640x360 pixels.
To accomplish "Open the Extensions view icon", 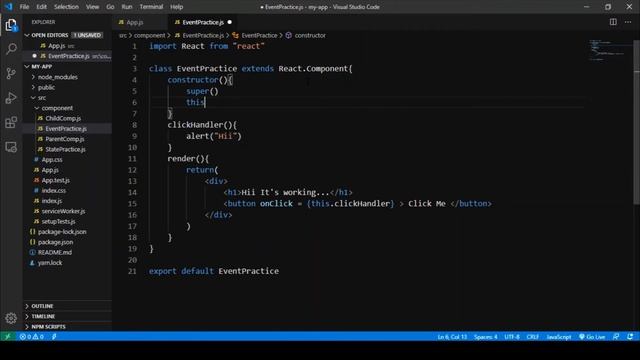I will [x=11, y=122].
